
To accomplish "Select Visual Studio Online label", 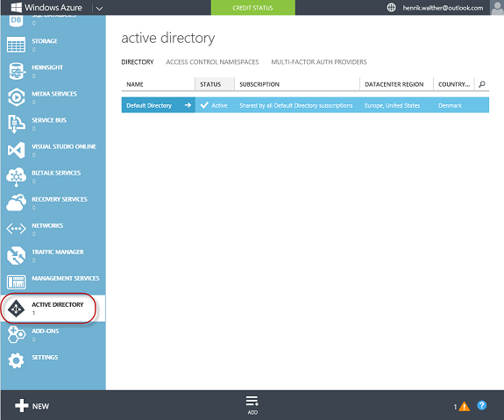I will click(x=64, y=146).
